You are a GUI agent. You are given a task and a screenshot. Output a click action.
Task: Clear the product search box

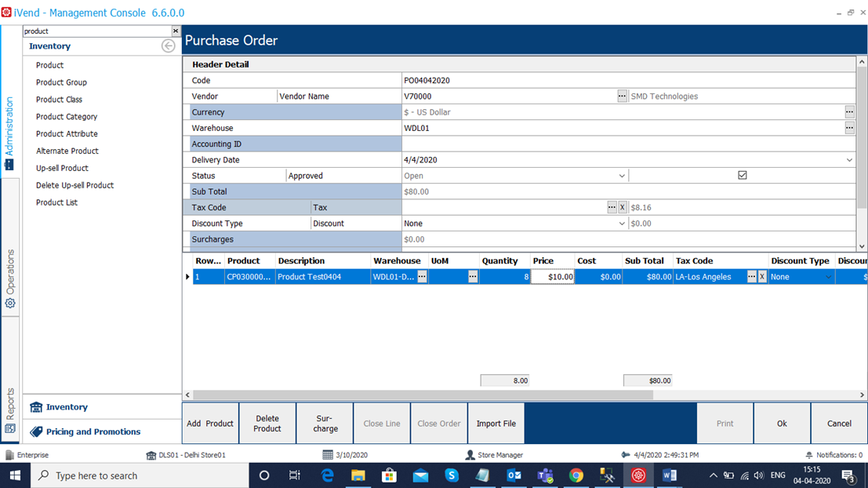[176, 31]
